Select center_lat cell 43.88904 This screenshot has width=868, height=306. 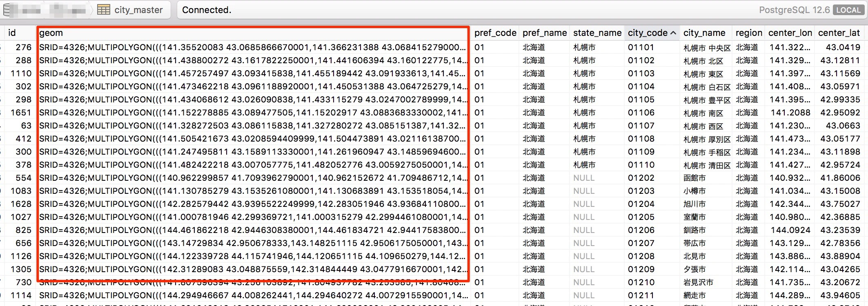point(840,256)
